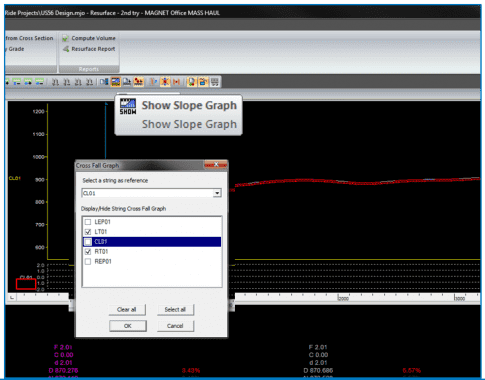
Task: Click the first of four identical vertical-marker icons
Action: pyautogui.click(x=55, y=82)
